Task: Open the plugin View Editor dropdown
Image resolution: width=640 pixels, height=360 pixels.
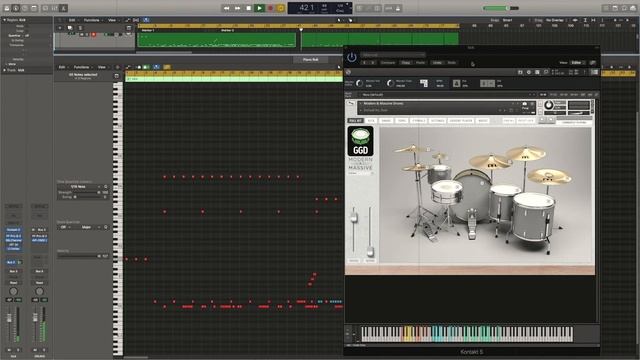Action: pyautogui.click(x=577, y=62)
